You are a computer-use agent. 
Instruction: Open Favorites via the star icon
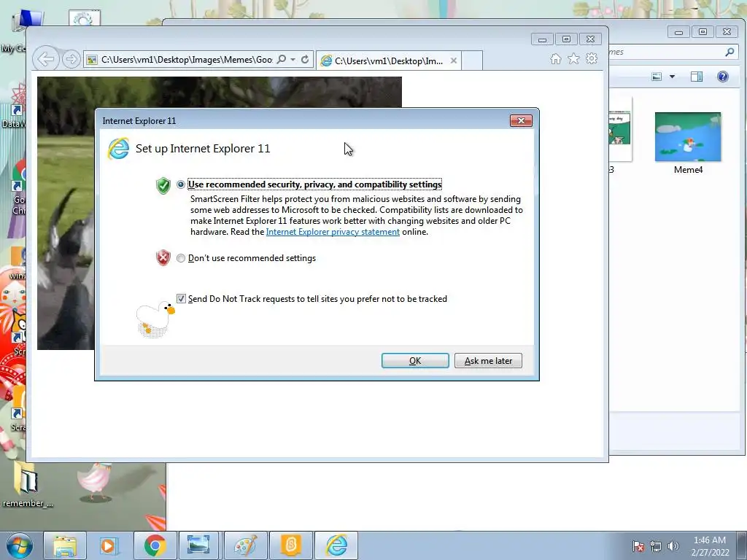(573, 58)
